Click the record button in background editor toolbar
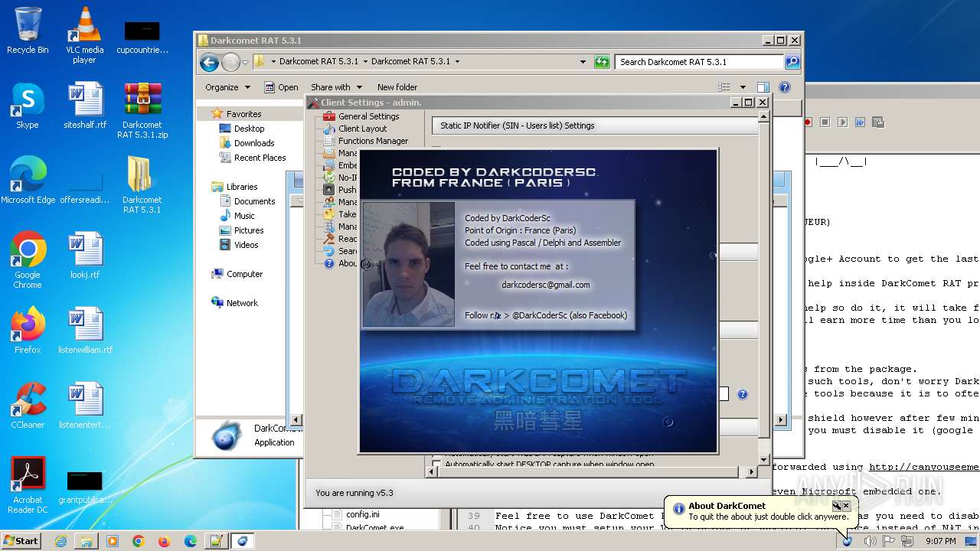Image resolution: width=980 pixels, height=551 pixels. tap(808, 122)
